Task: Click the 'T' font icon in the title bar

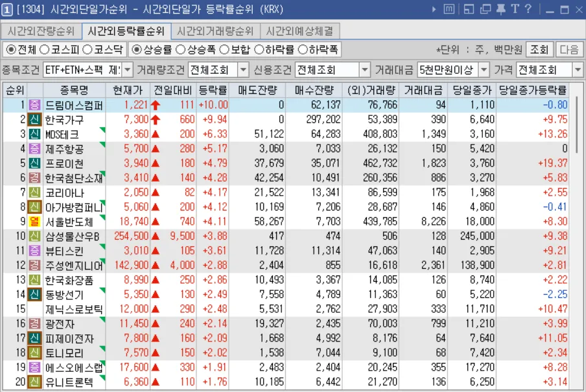Action: (515, 9)
